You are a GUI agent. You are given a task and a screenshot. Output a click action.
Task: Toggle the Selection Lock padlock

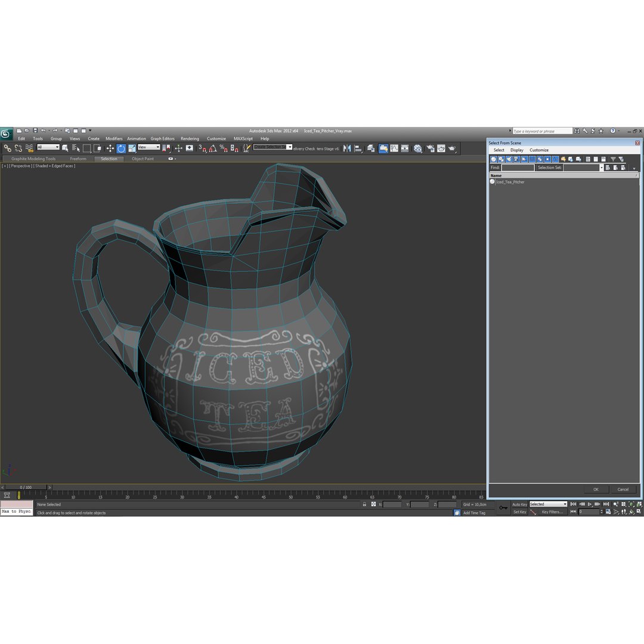(x=364, y=504)
